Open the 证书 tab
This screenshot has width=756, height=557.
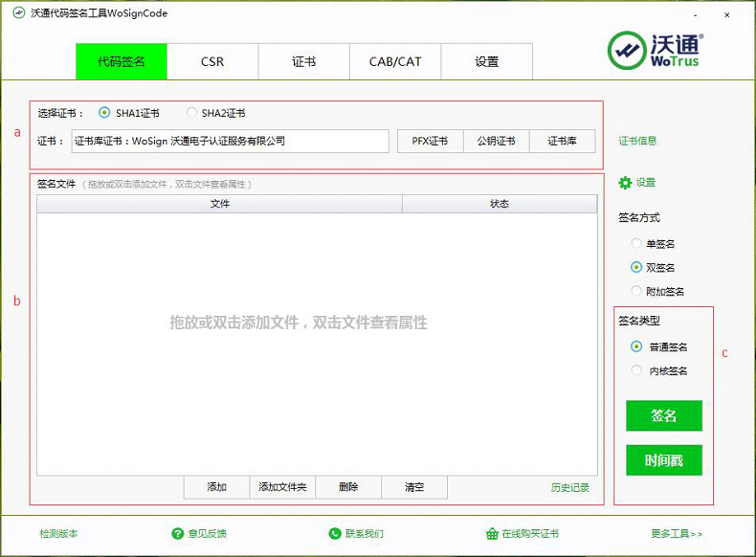point(303,61)
